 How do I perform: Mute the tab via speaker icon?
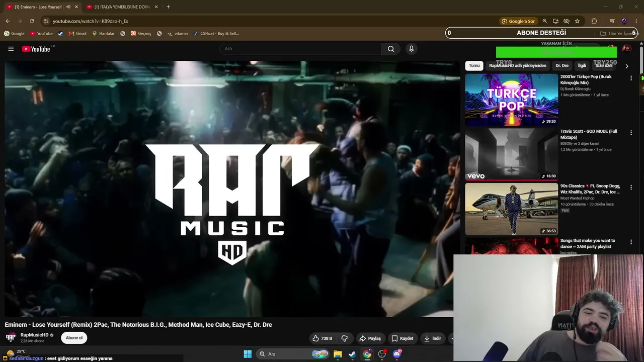point(68,7)
